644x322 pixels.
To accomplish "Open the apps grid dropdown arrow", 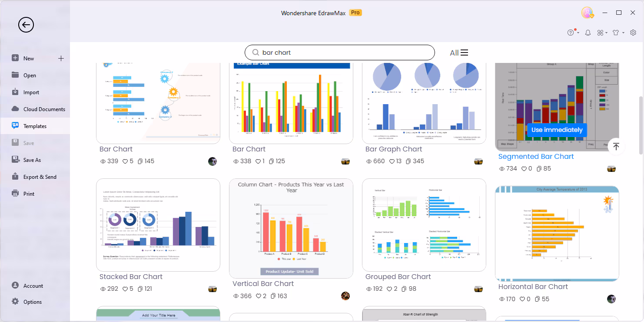I will [607, 33].
